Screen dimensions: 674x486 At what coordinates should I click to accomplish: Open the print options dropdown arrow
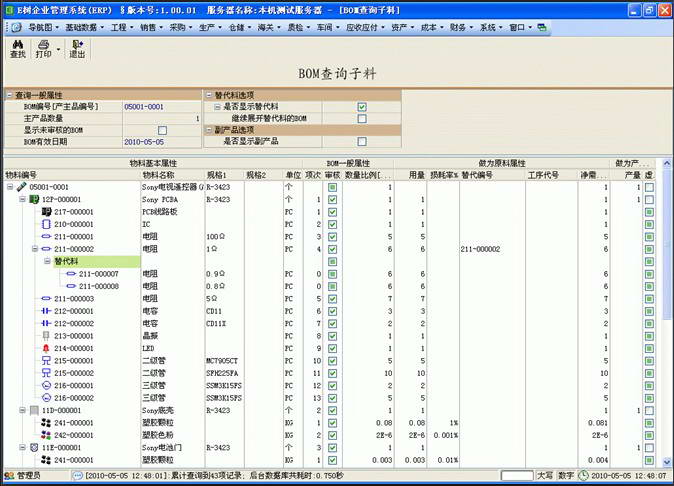coord(58,49)
